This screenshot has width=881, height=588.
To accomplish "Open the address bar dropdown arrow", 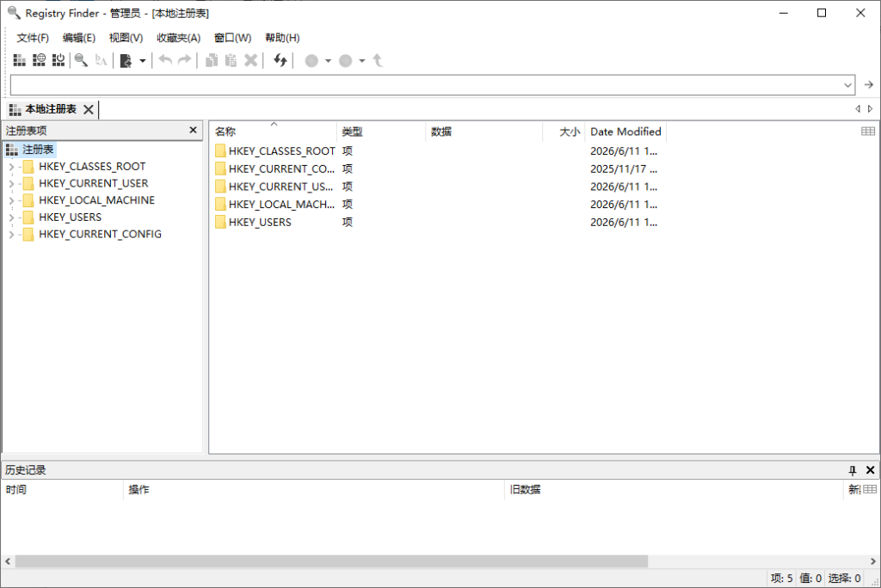I will pyautogui.click(x=847, y=85).
